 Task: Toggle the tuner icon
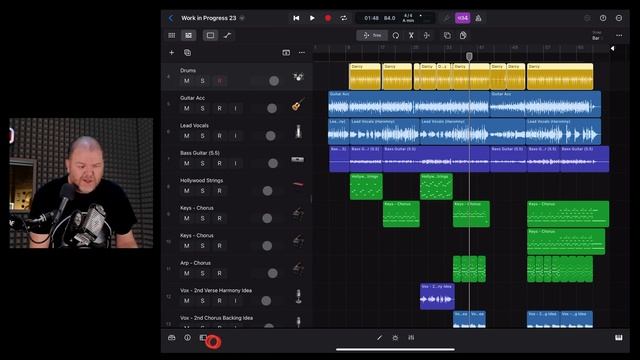point(447,18)
